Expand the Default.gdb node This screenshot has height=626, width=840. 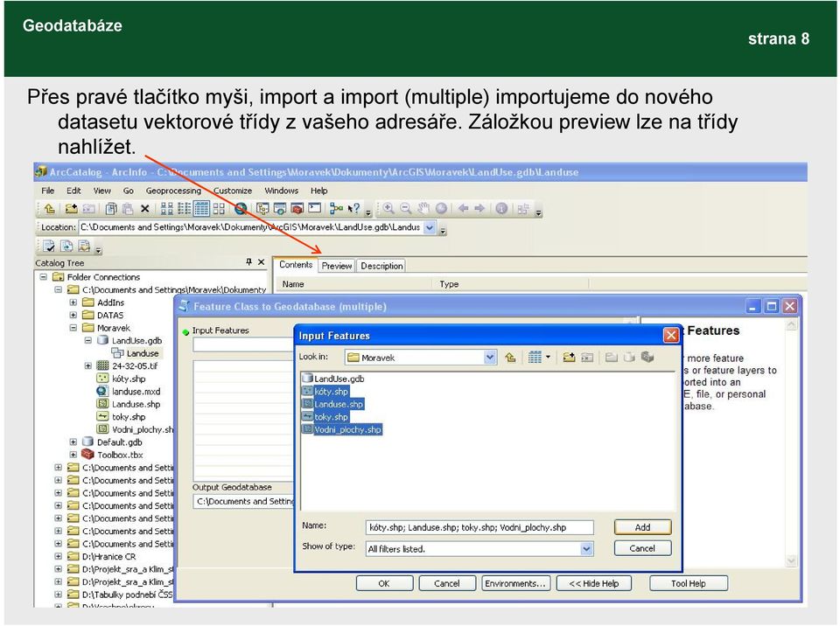click(x=73, y=442)
